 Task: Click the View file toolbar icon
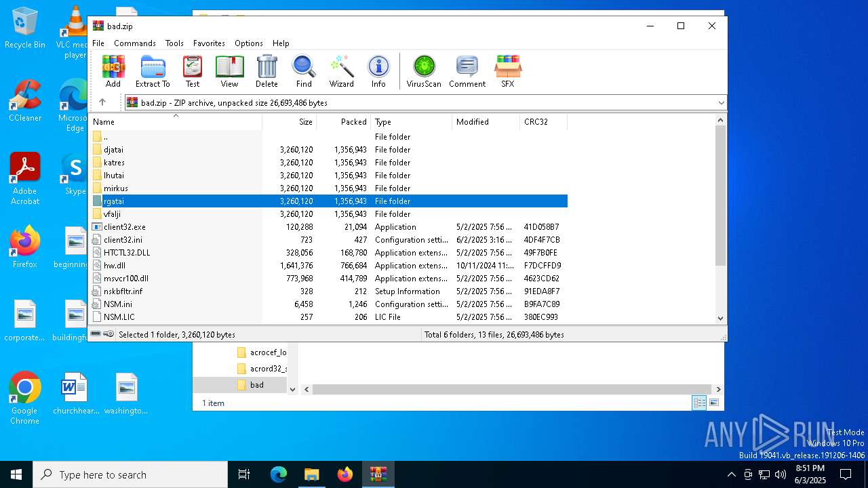point(229,72)
